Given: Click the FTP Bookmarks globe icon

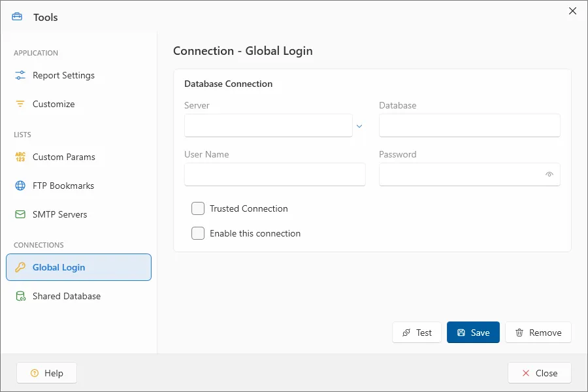Looking at the screenshot, I should 20,186.
